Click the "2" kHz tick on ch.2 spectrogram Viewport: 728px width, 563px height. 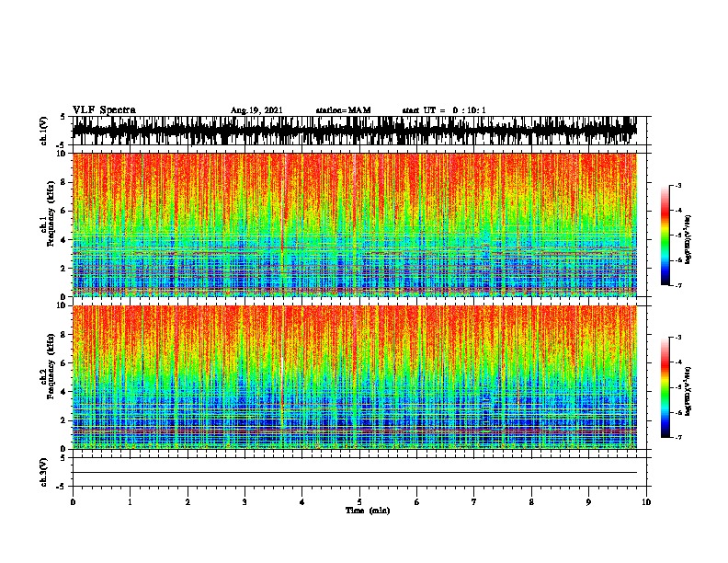click(x=64, y=420)
